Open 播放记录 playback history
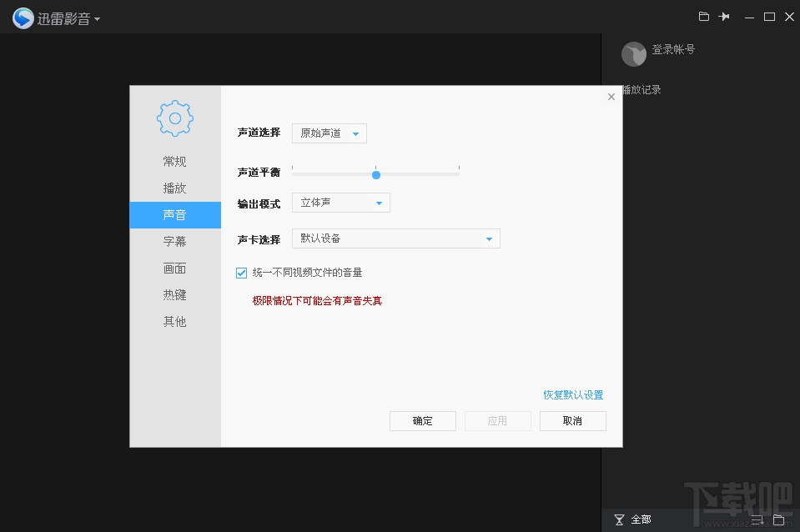The image size is (800, 532). [641, 89]
